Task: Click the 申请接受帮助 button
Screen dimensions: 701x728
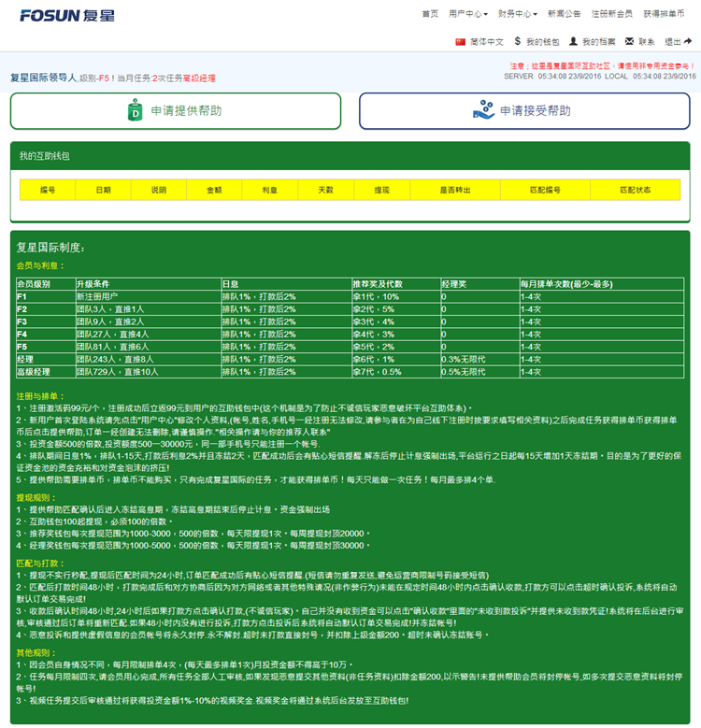Action: [x=524, y=111]
